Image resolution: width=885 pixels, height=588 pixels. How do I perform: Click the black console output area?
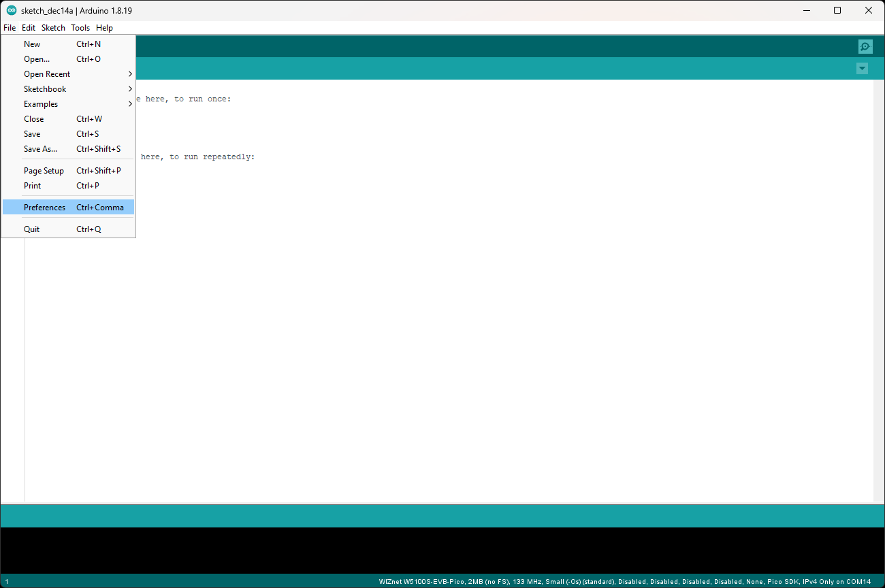pyautogui.click(x=442, y=550)
